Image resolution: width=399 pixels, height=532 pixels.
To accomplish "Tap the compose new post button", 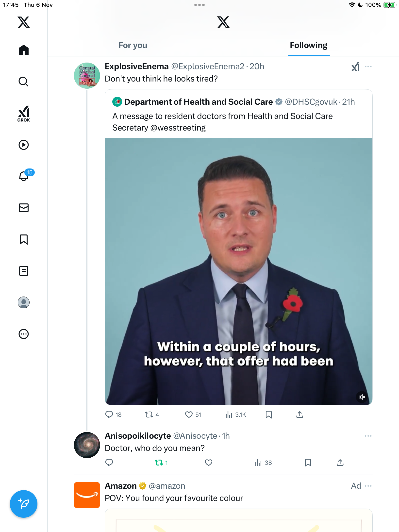I will click(24, 504).
